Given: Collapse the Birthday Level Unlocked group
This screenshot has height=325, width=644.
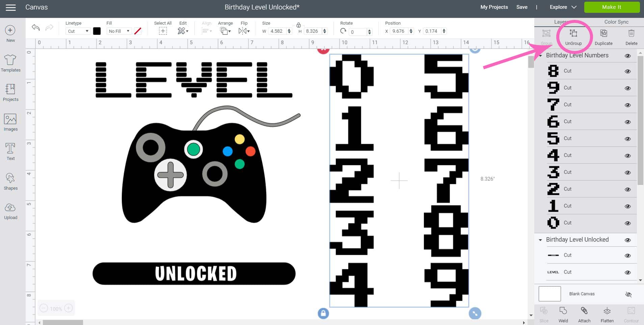Looking at the screenshot, I should coord(540,240).
